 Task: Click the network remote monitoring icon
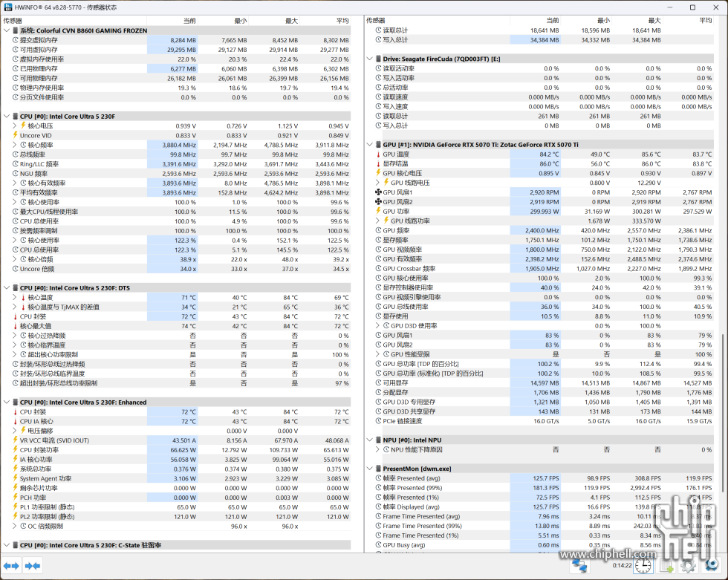tap(579, 566)
